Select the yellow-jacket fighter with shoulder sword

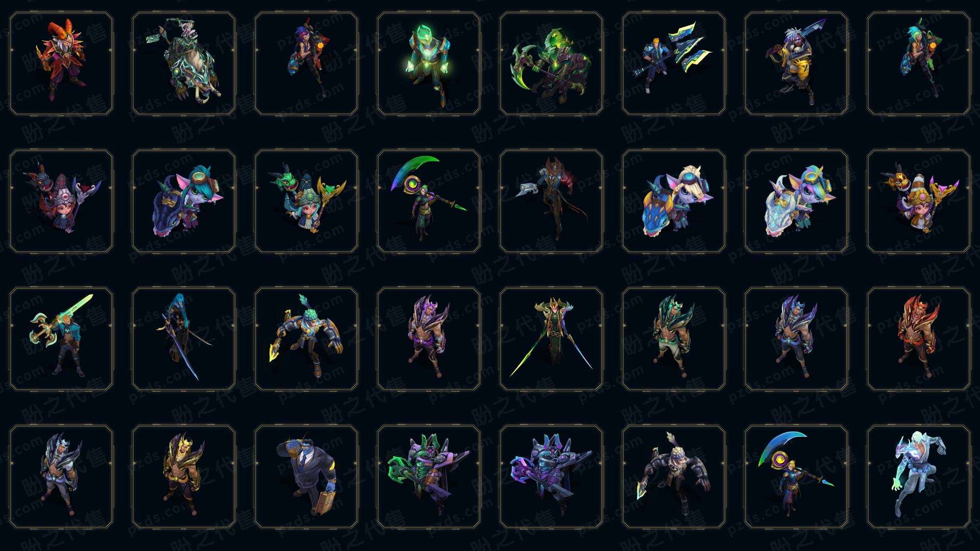pyautogui.click(x=796, y=63)
